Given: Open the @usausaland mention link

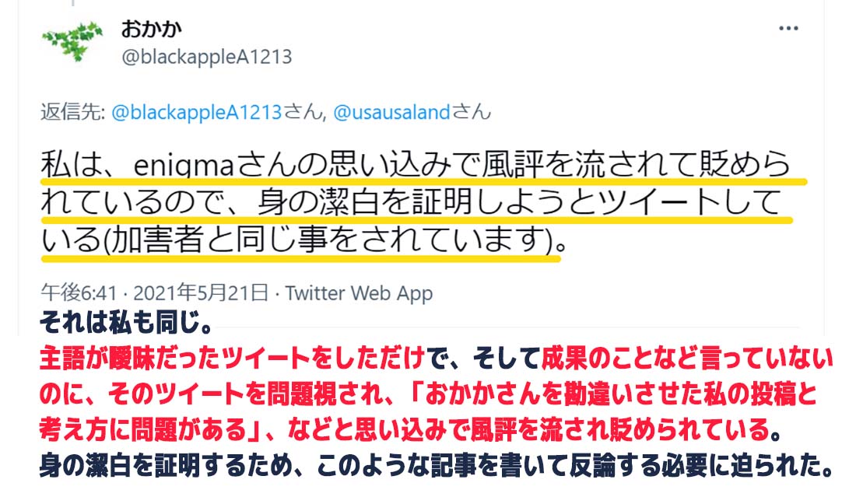Looking at the screenshot, I should [391, 112].
